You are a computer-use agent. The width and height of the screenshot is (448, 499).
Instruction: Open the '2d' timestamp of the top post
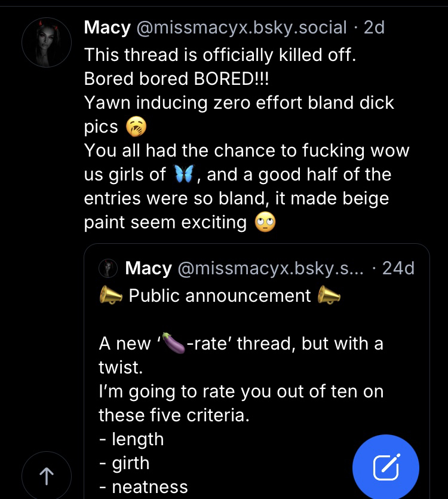pyautogui.click(x=375, y=27)
